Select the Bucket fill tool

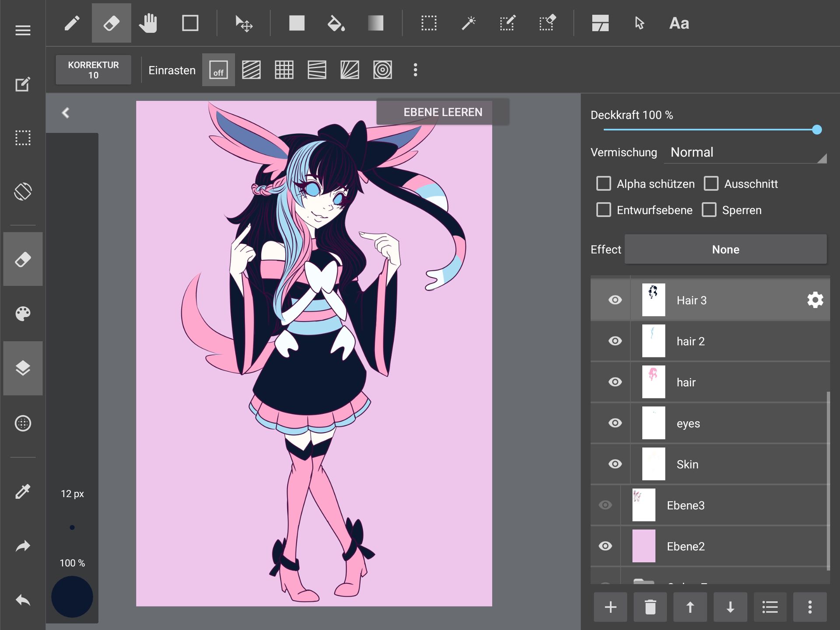(x=336, y=23)
